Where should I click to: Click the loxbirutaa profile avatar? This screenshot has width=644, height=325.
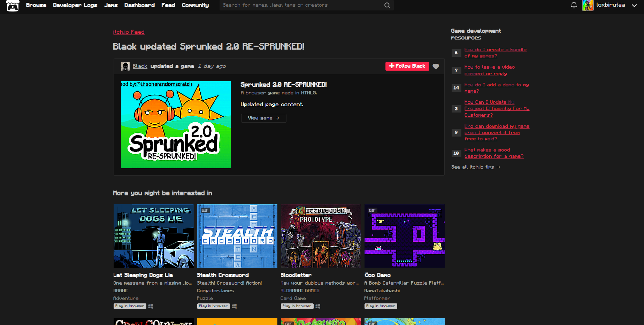(588, 5)
